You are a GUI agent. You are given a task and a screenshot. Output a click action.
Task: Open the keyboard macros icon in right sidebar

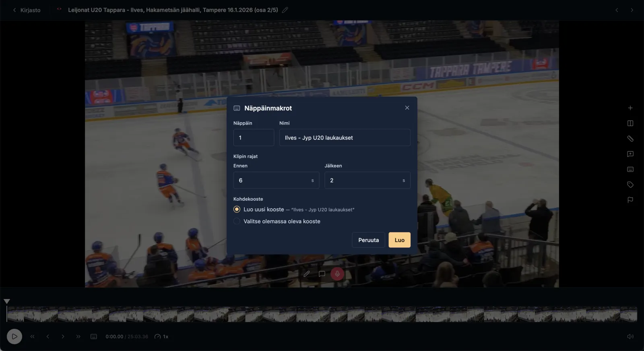pos(630,169)
